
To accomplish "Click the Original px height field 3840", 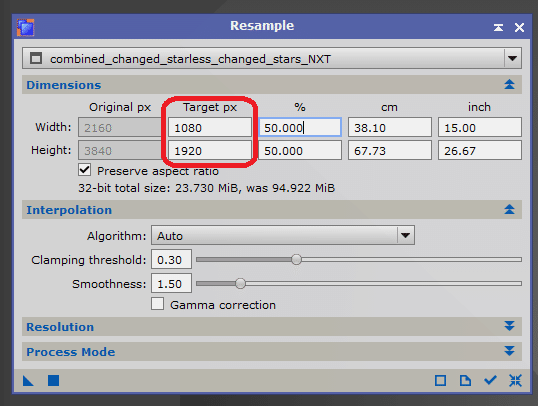I will click(x=120, y=150).
